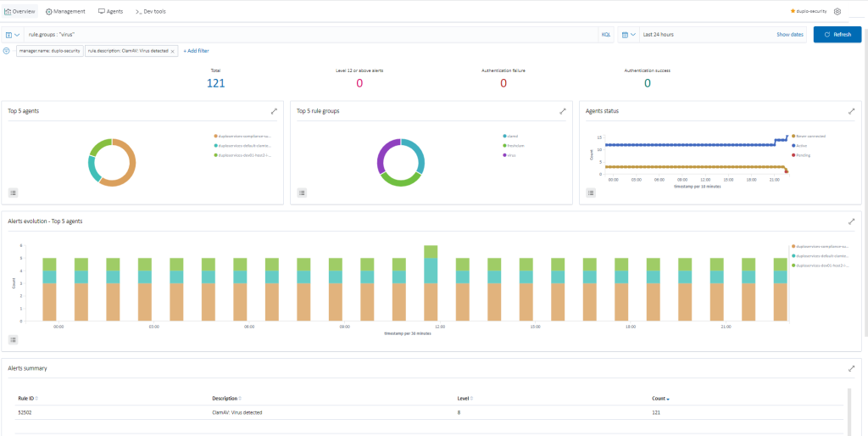Expand the Top 5 agents panel
The width and height of the screenshot is (868, 436).
274,111
